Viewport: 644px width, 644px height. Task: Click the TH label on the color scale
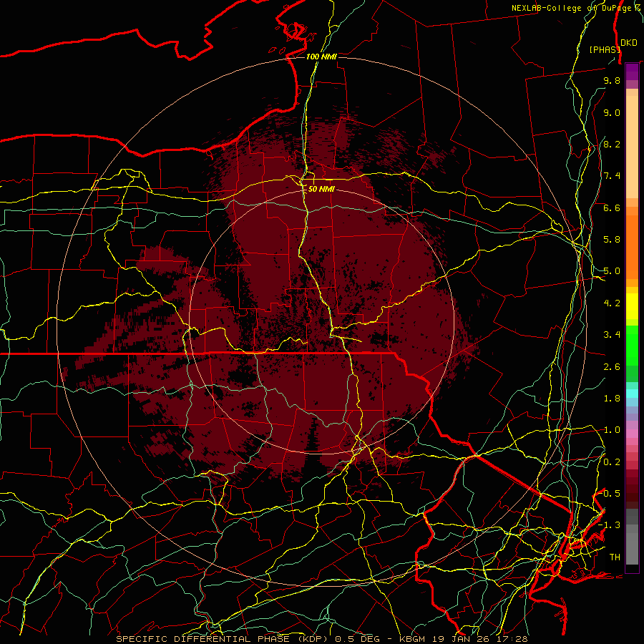[x=615, y=557]
